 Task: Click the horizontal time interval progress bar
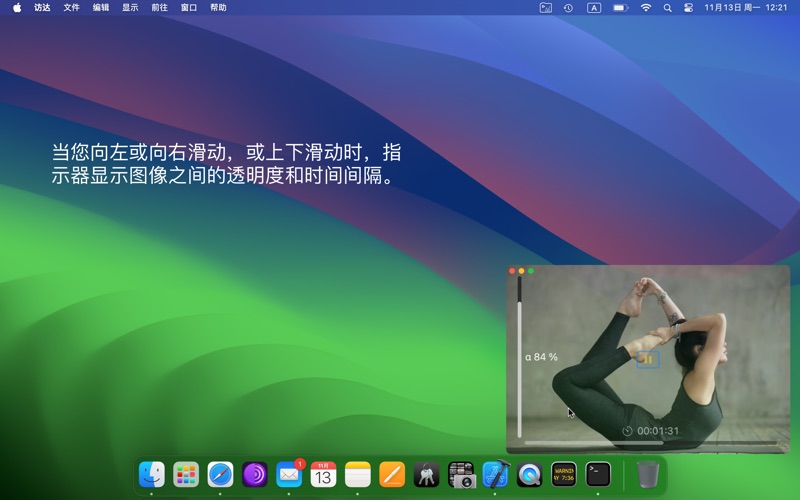[x=650, y=442]
